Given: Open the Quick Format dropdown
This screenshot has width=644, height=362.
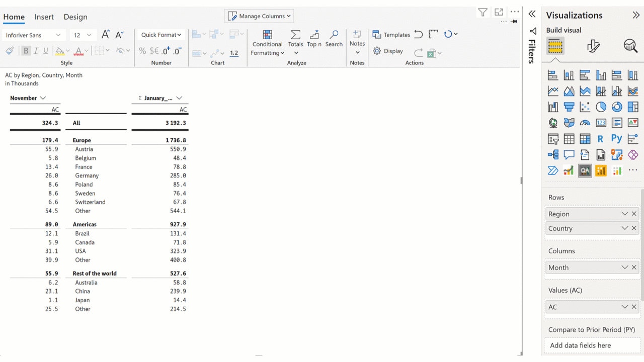Looking at the screenshot, I should point(161,35).
